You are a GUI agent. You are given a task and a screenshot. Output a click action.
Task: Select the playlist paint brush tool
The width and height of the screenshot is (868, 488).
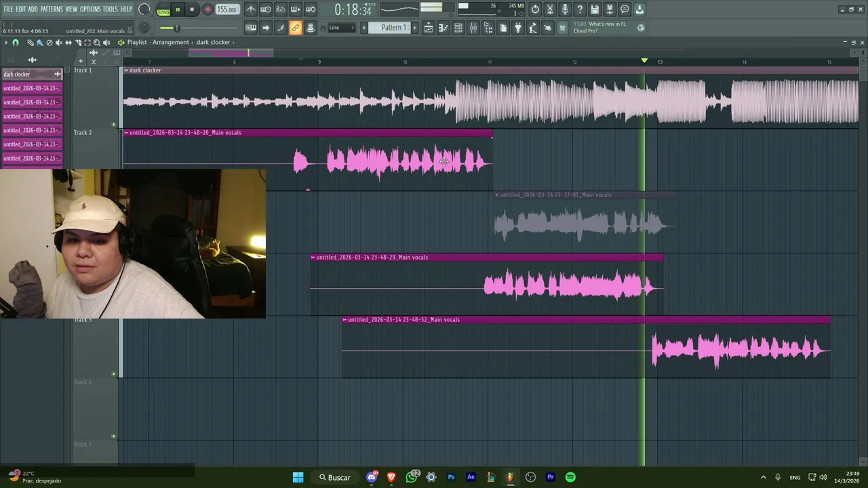[39, 42]
